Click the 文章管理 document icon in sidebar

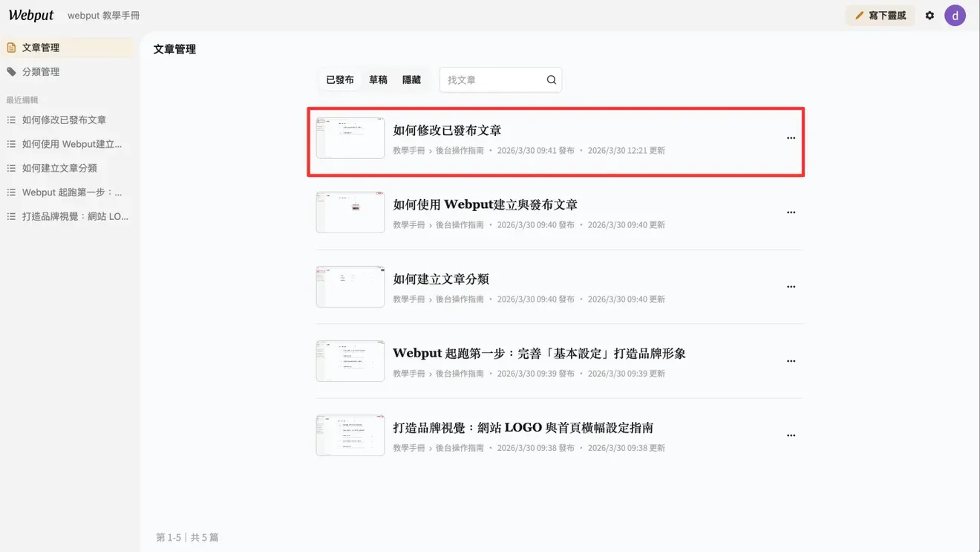(x=11, y=48)
